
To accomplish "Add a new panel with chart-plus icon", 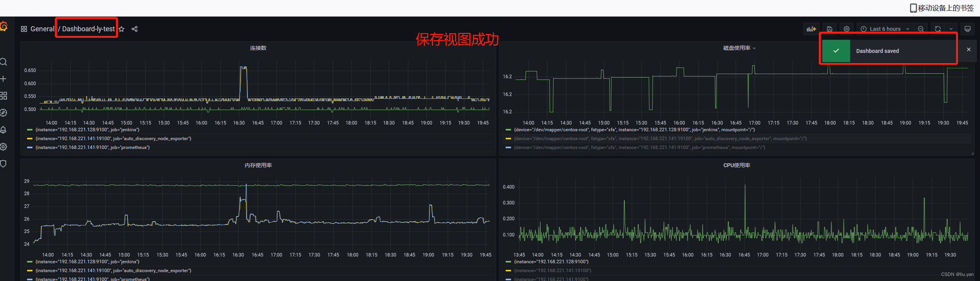I will click(811, 29).
